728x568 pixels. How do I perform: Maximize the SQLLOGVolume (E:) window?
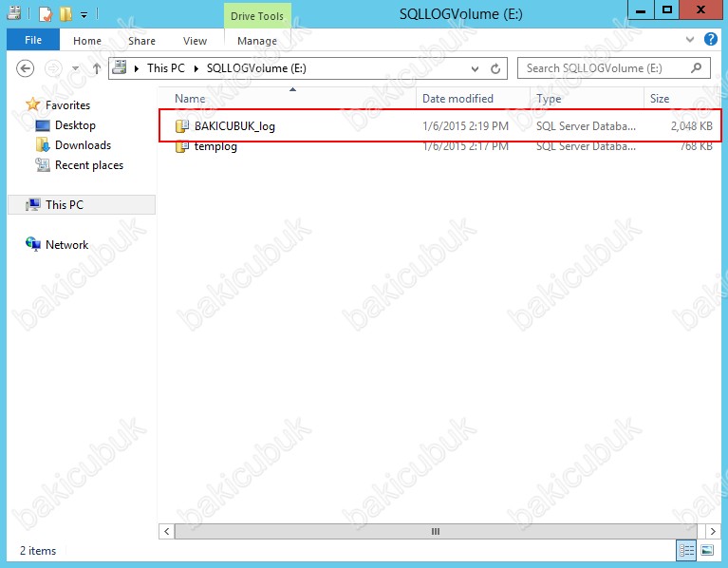(x=666, y=10)
